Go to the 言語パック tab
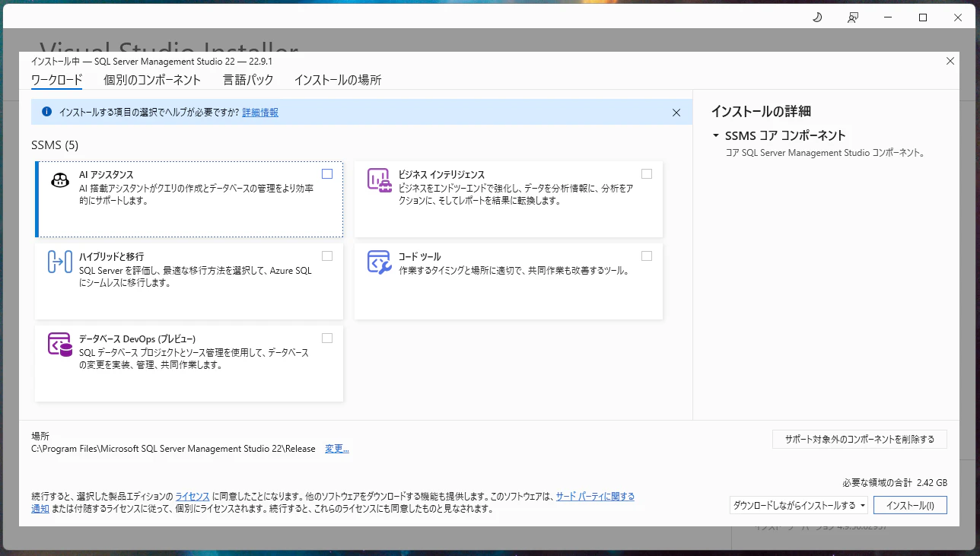Viewport: 980px width, 556px height. (x=248, y=80)
